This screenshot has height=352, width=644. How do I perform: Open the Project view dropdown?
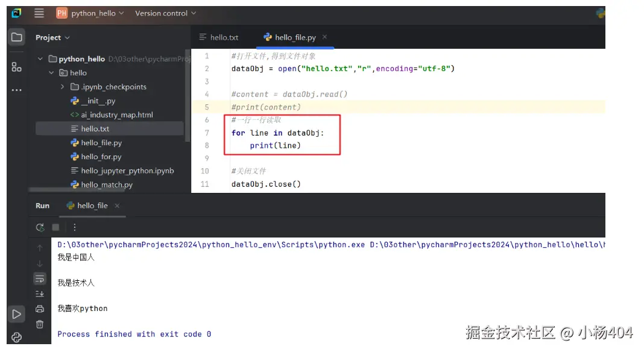(x=52, y=37)
